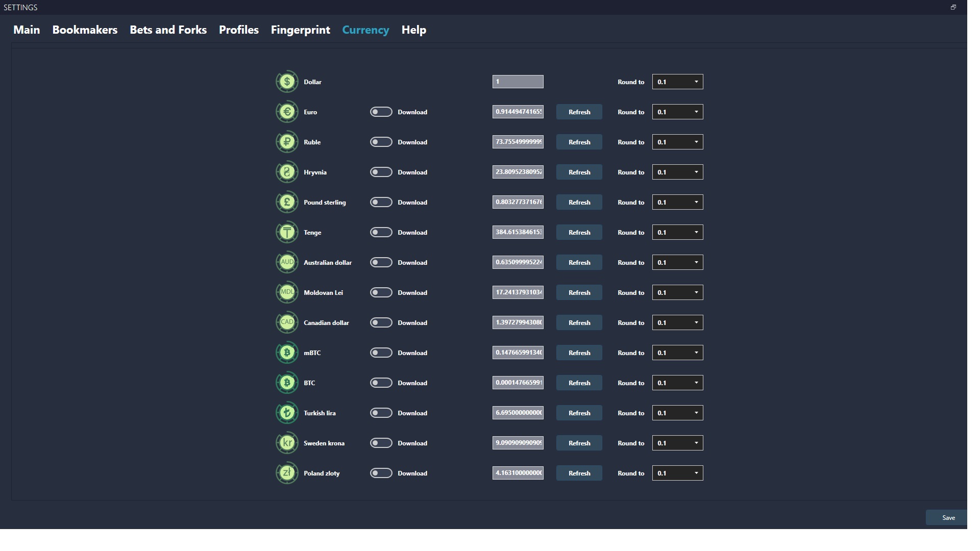Open Round to dropdown for Euro
Image resolution: width=980 pixels, height=551 pixels.
(x=678, y=112)
